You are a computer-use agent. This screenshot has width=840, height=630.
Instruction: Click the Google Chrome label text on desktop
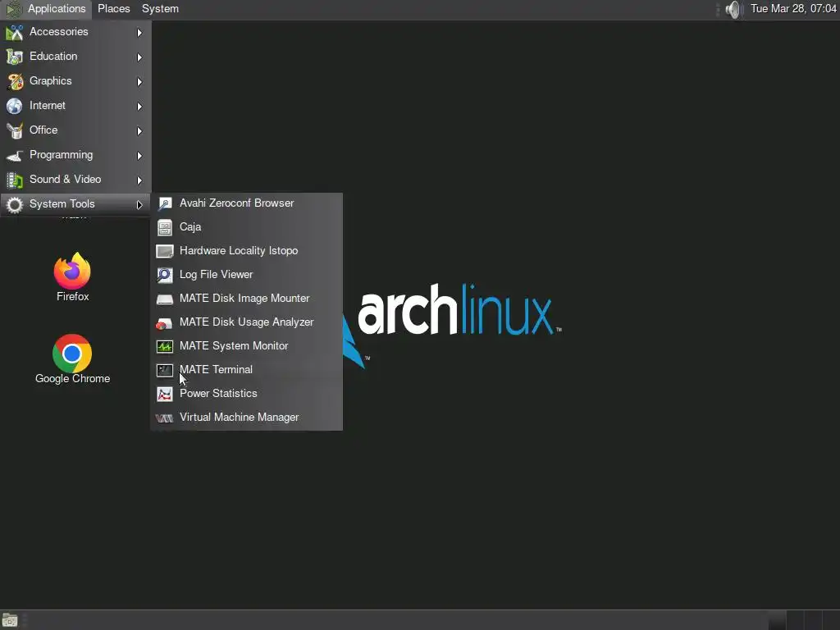pos(73,379)
